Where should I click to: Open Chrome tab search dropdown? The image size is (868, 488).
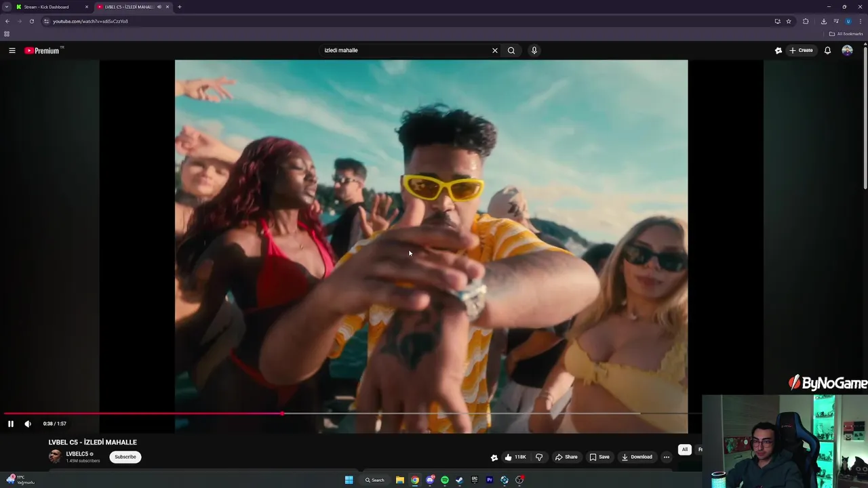[7, 7]
